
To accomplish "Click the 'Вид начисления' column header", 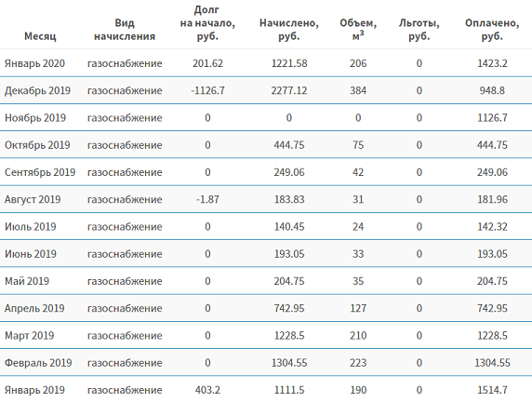I will click(x=125, y=30).
